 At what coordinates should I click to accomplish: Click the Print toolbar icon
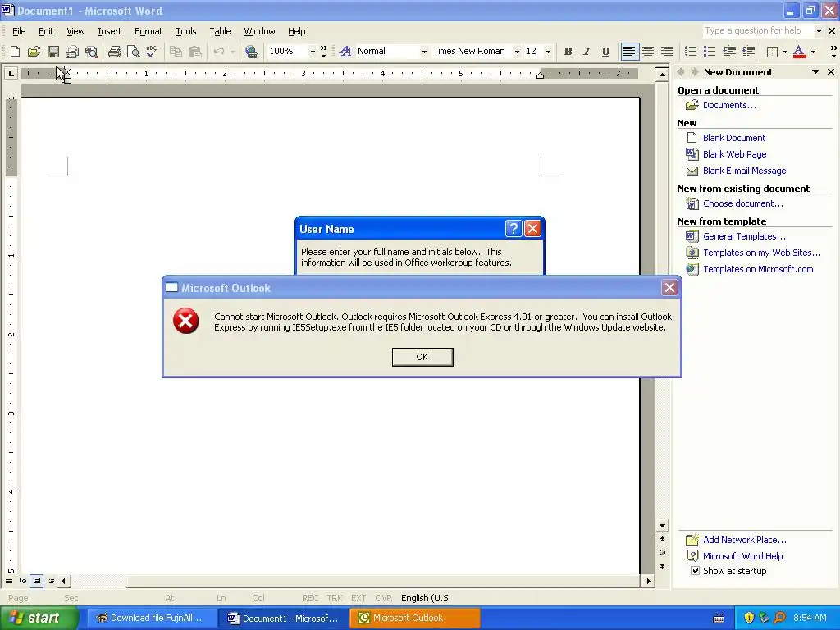coord(114,52)
